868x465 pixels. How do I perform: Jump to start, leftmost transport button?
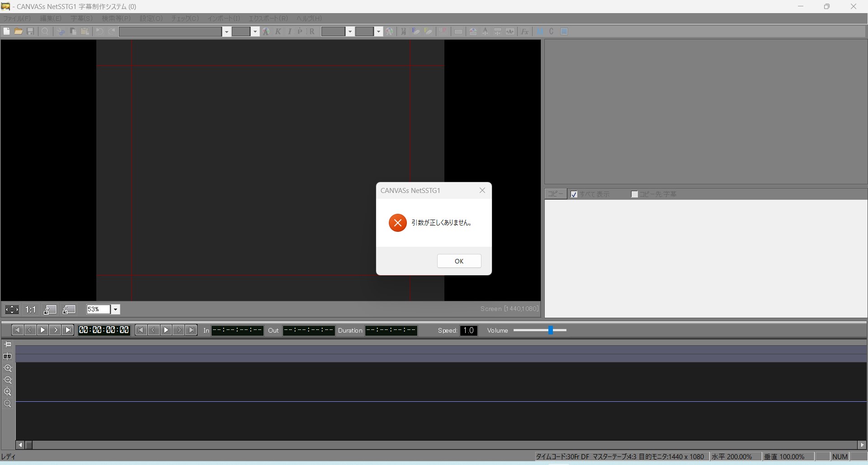(17, 330)
